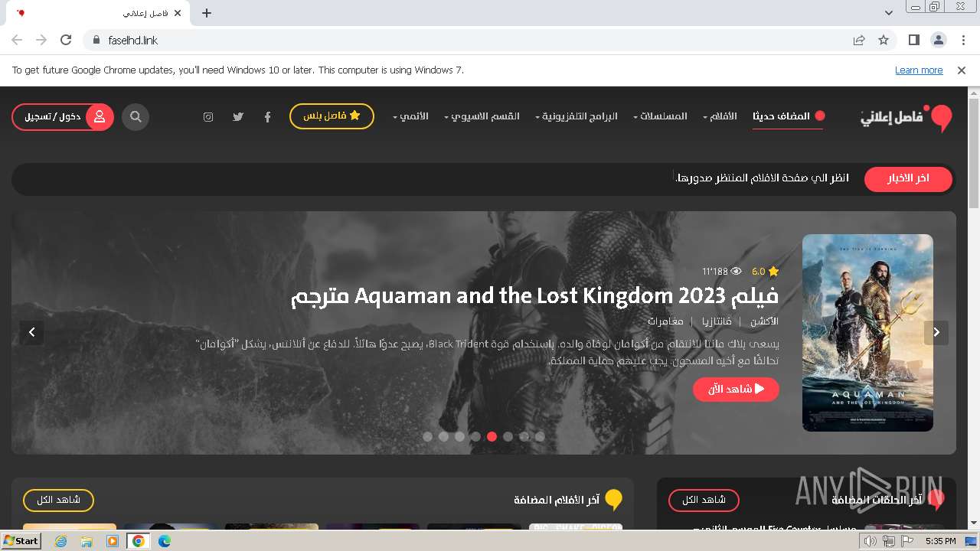
Task: Click the شاهد الآن watch now button
Action: pyautogui.click(x=736, y=389)
